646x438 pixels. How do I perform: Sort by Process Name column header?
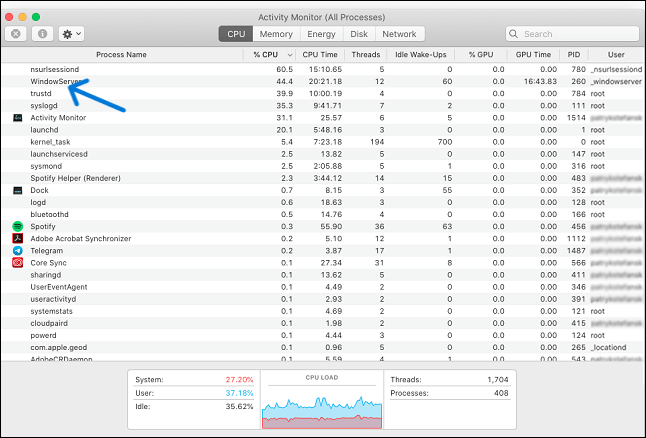click(x=121, y=54)
